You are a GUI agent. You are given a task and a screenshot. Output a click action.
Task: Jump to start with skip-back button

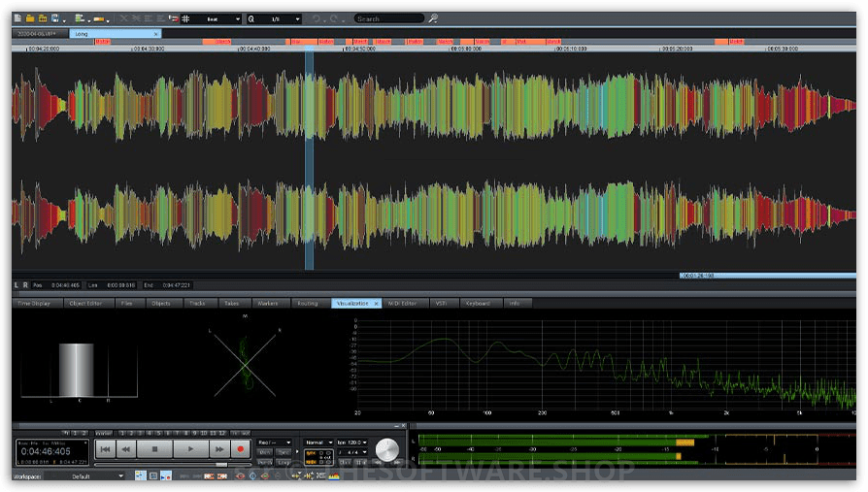105,449
